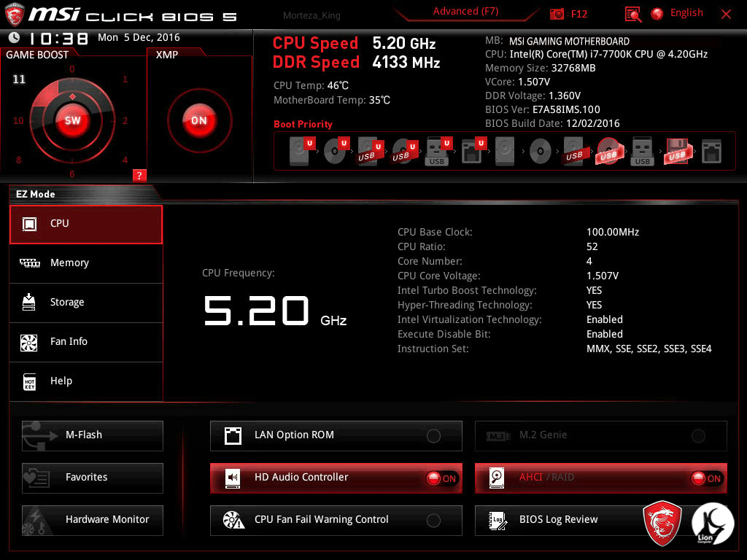This screenshot has height=560, width=747.
Task: Open the Favorites button
Action: point(93,478)
